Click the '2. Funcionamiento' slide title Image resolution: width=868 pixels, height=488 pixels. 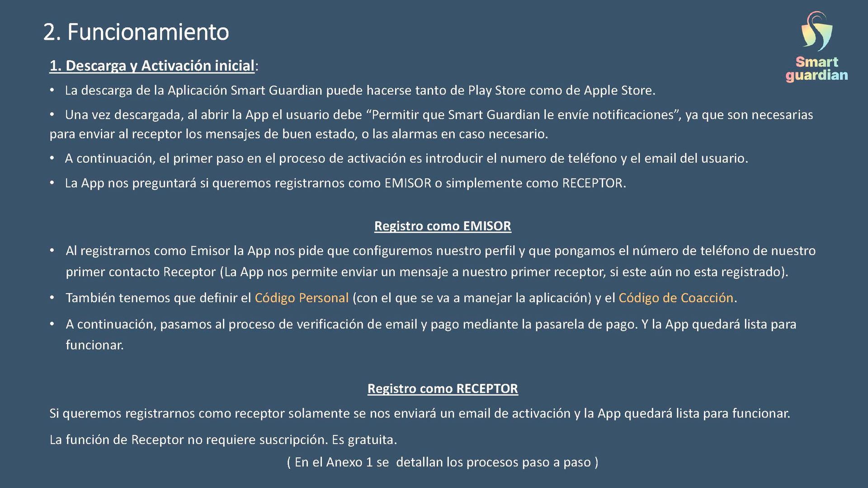point(136,32)
